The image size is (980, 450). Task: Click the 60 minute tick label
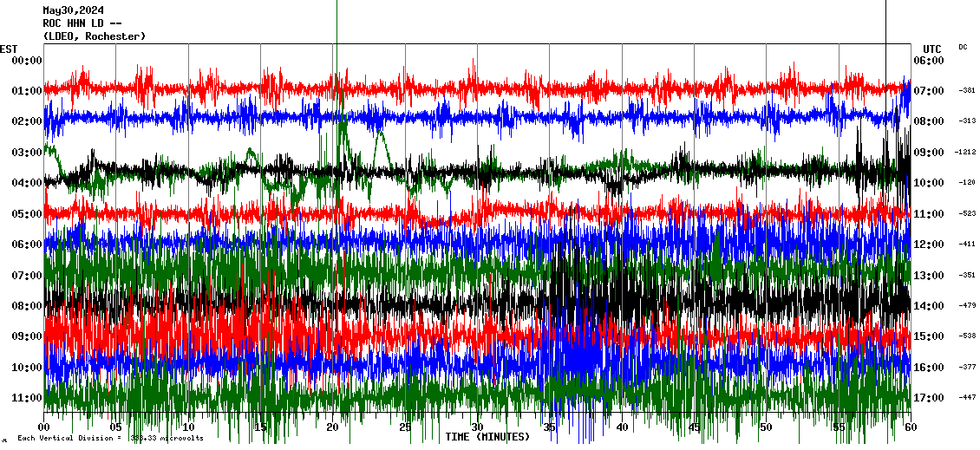pyautogui.click(x=910, y=427)
